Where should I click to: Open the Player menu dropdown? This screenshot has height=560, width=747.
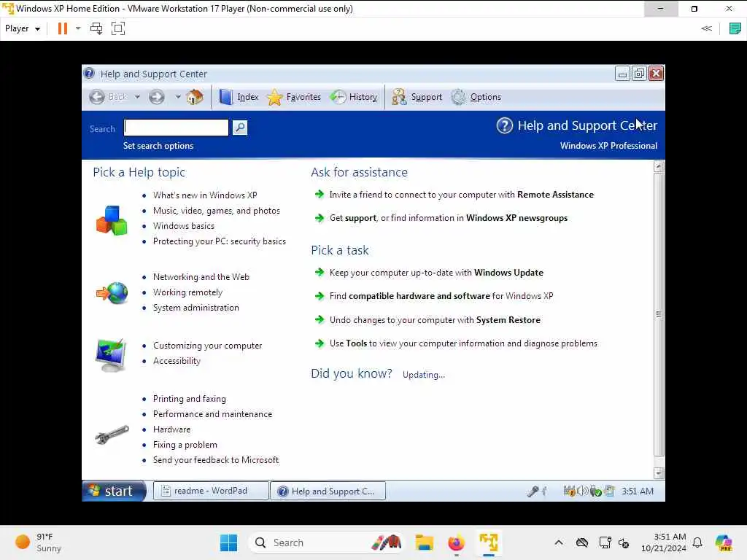23,28
